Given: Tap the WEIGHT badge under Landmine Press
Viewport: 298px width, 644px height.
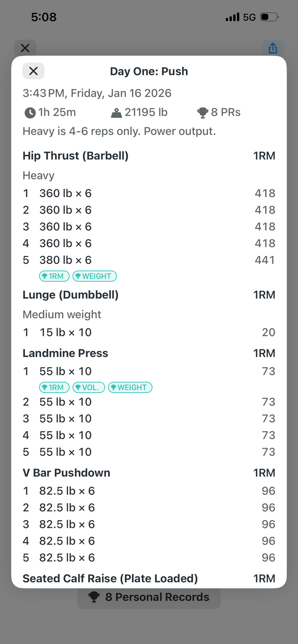Looking at the screenshot, I should point(130,387).
